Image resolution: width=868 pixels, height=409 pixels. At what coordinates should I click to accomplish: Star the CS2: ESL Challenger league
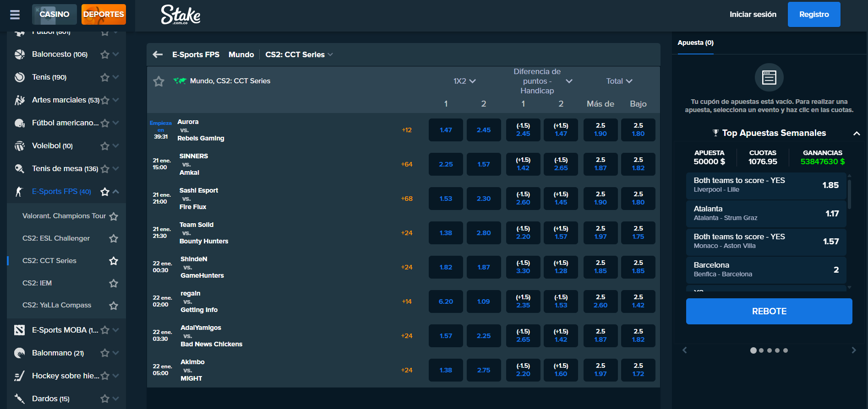(114, 238)
